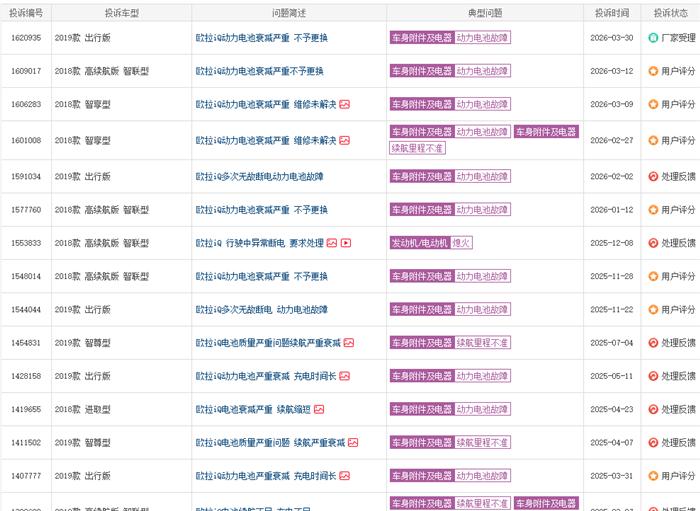Click green 厂家受理 status icon for 1620935
Image resolution: width=700 pixels, height=511 pixels.
pos(654,38)
